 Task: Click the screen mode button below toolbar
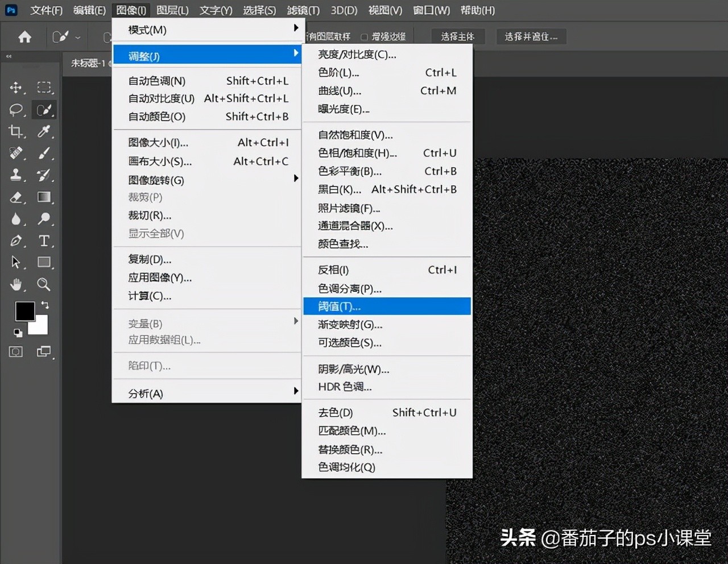tap(44, 351)
